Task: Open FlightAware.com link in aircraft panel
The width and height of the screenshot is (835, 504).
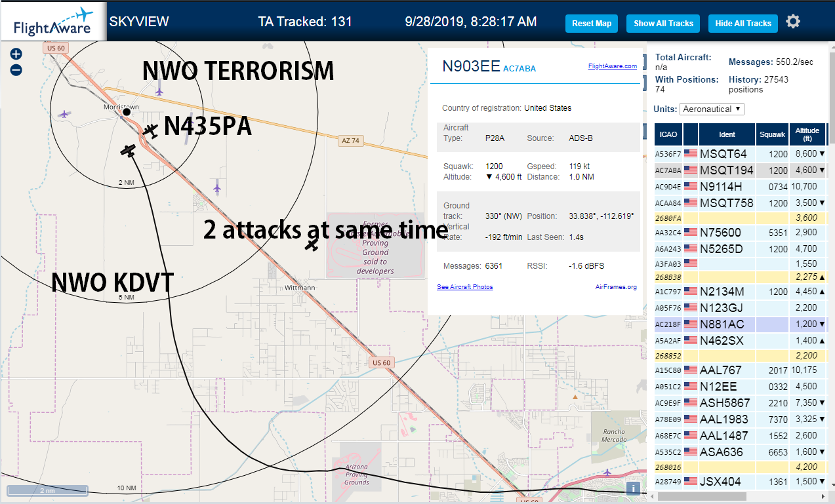Action: [x=613, y=66]
